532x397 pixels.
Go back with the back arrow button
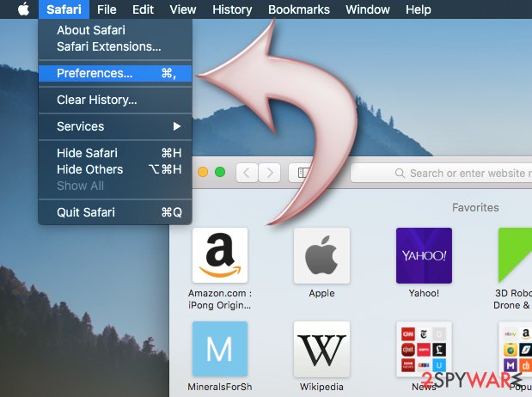(x=247, y=173)
